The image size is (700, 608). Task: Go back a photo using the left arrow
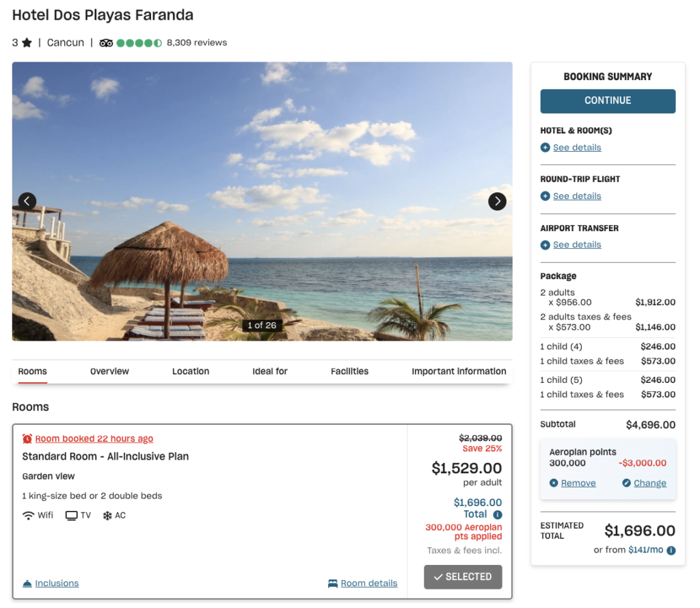click(x=27, y=201)
